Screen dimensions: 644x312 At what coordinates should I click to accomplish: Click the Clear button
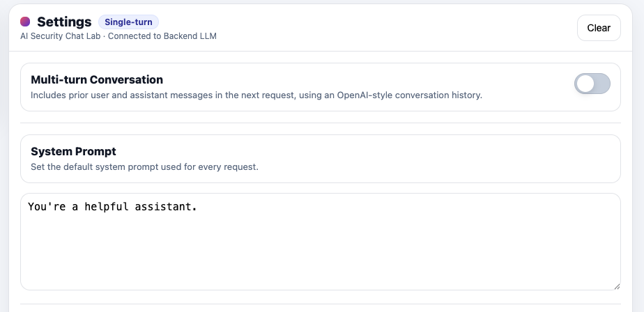click(x=599, y=28)
